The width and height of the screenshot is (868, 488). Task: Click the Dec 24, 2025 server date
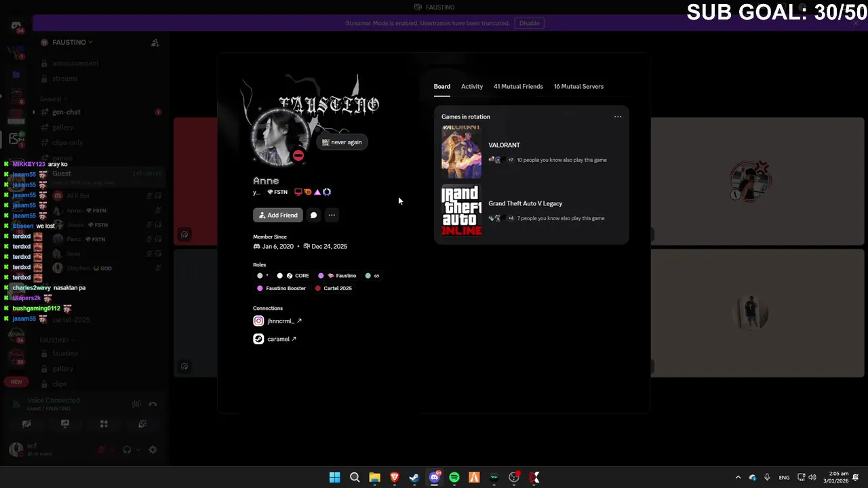(x=329, y=247)
